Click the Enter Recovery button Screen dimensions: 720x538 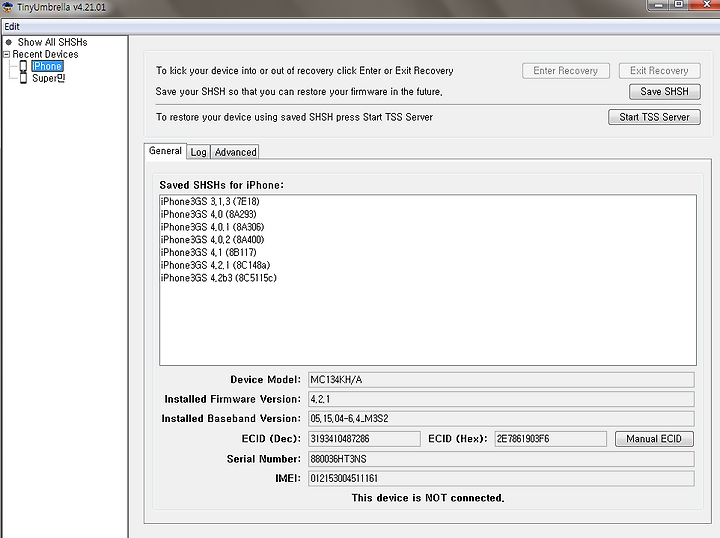click(x=566, y=71)
